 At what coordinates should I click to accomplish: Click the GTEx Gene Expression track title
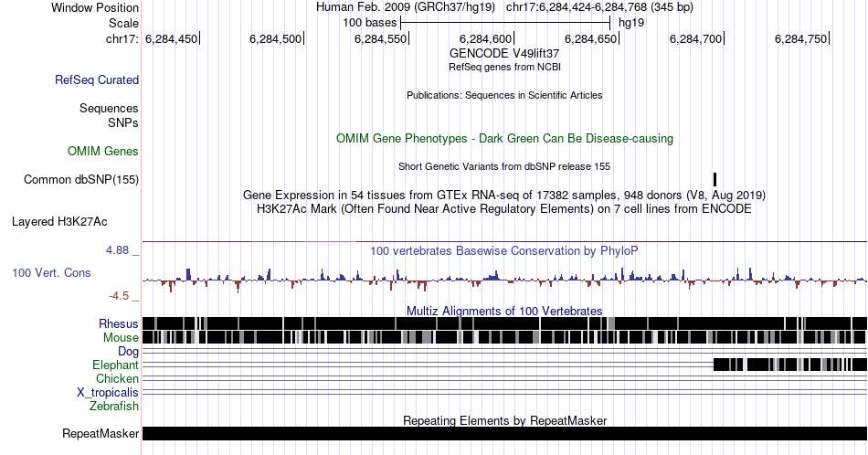pyautogui.click(x=504, y=195)
